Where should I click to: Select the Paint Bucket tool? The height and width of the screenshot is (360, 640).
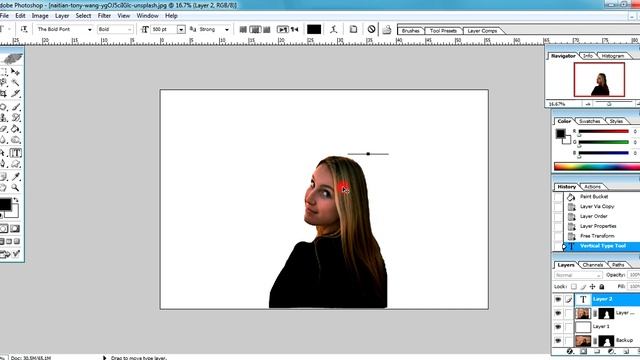15,129
